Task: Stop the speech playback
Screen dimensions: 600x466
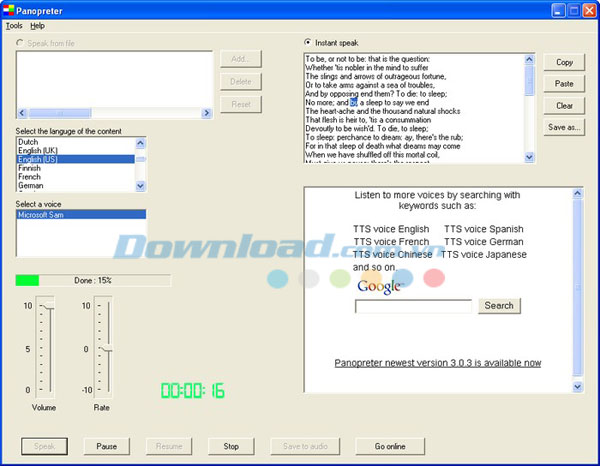Action: click(x=231, y=446)
